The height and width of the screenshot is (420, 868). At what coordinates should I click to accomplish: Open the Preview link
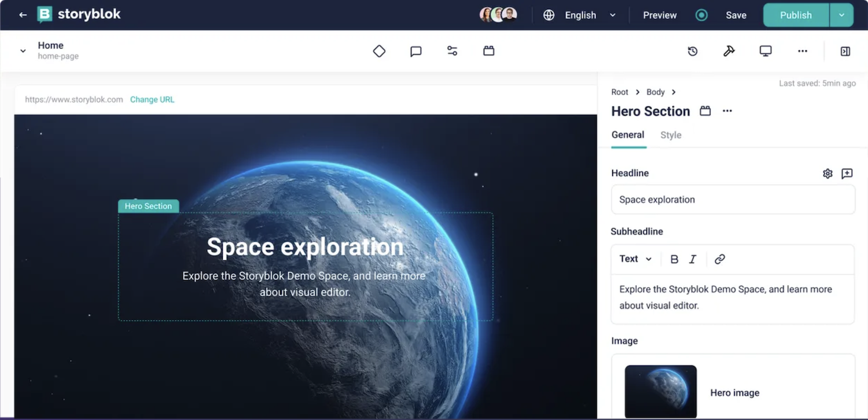pyautogui.click(x=660, y=15)
